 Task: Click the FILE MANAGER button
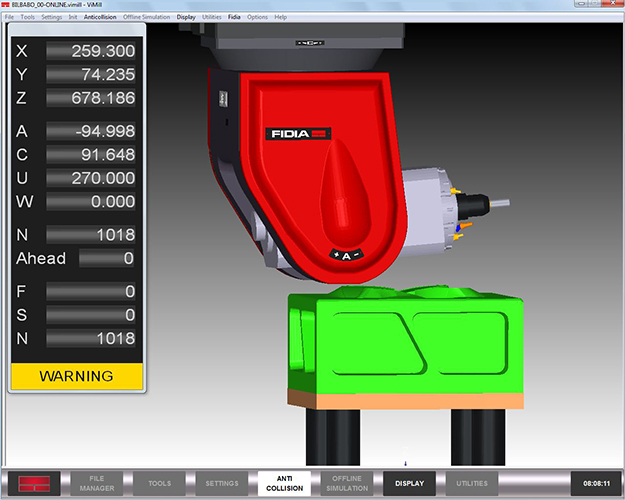[97, 484]
